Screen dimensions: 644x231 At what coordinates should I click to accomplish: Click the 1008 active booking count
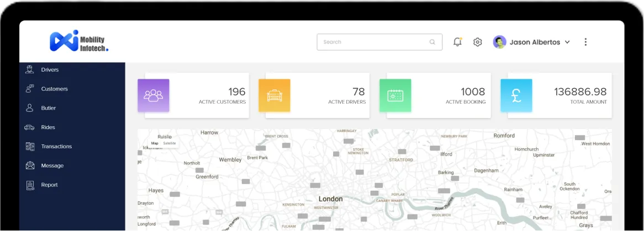[x=473, y=92]
